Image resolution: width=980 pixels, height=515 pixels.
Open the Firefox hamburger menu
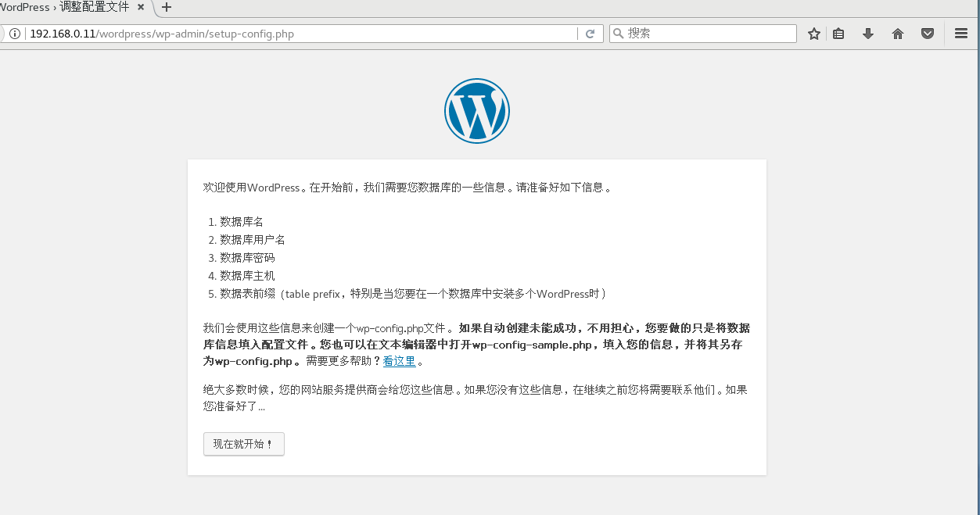961,34
